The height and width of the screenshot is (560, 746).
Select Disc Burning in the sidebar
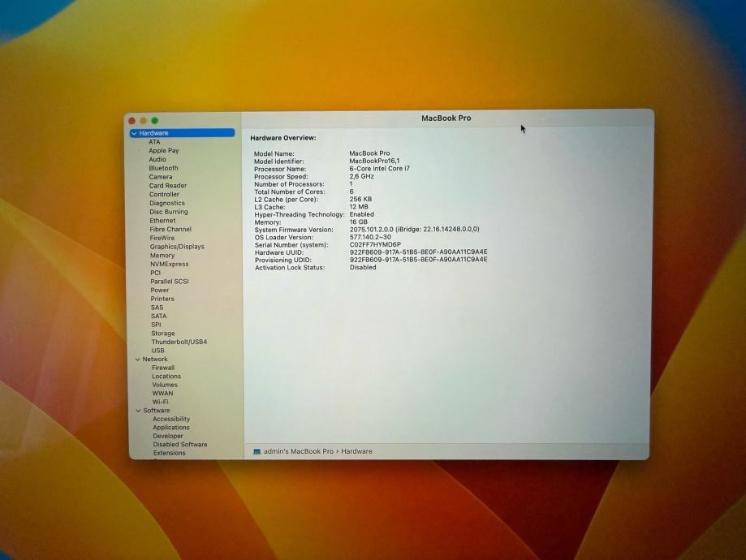169,212
